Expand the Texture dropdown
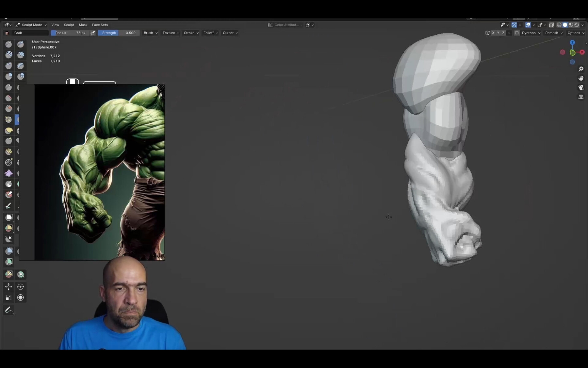The height and width of the screenshot is (368, 588). point(171,33)
